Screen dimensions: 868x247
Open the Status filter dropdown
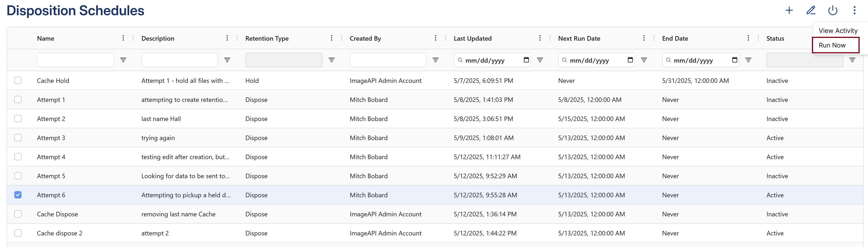coord(804,60)
